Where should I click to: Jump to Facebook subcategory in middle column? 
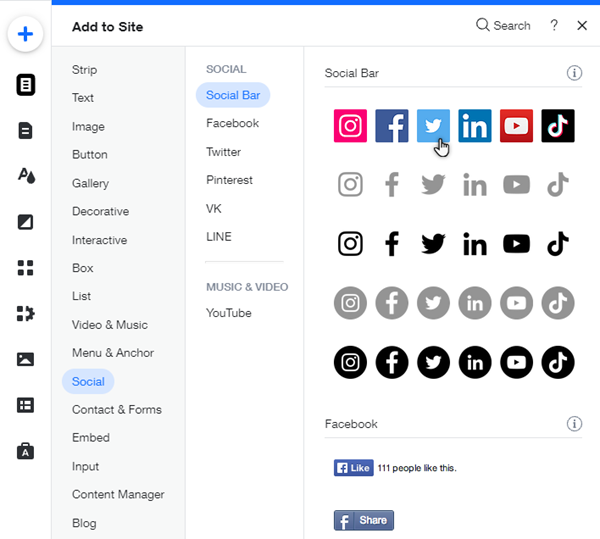[x=232, y=123]
